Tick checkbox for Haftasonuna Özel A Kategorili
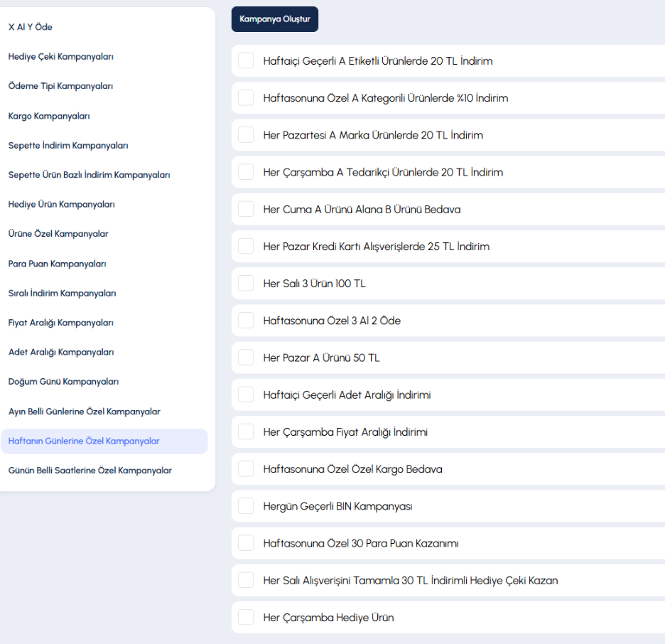Image resolution: width=665 pixels, height=644 pixels. (246, 97)
